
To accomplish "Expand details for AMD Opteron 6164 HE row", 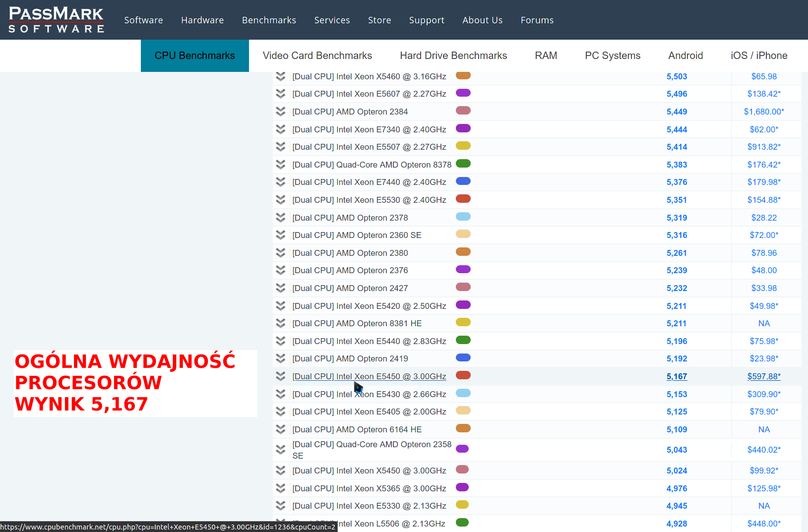I will 281,429.
